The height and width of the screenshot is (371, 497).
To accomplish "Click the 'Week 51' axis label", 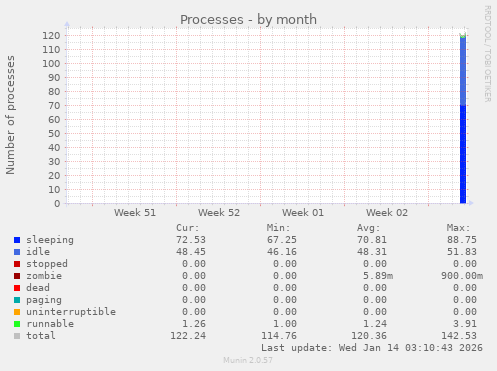I will (135, 213).
